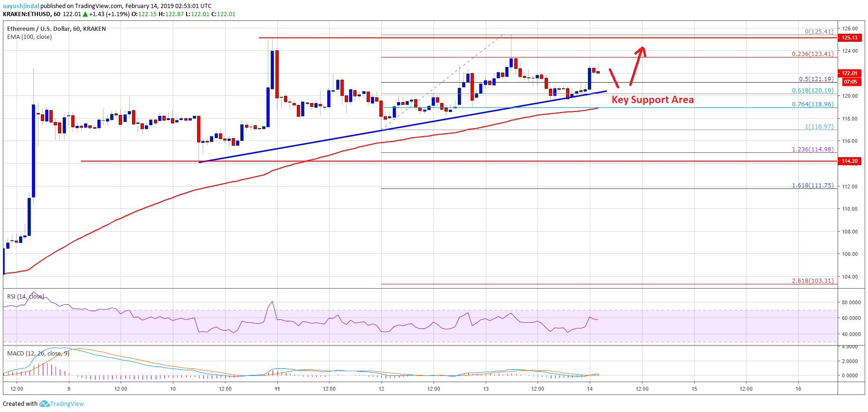The height and width of the screenshot is (412, 868).
Task: Click the EMA (100, close) indicator label
Action: point(29,37)
